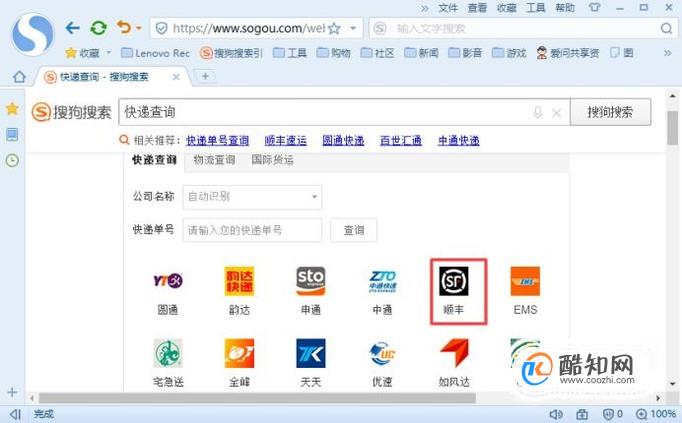Open the 公司名称 自动识别 dropdown
Screen dimensions: 682x423
(252, 197)
